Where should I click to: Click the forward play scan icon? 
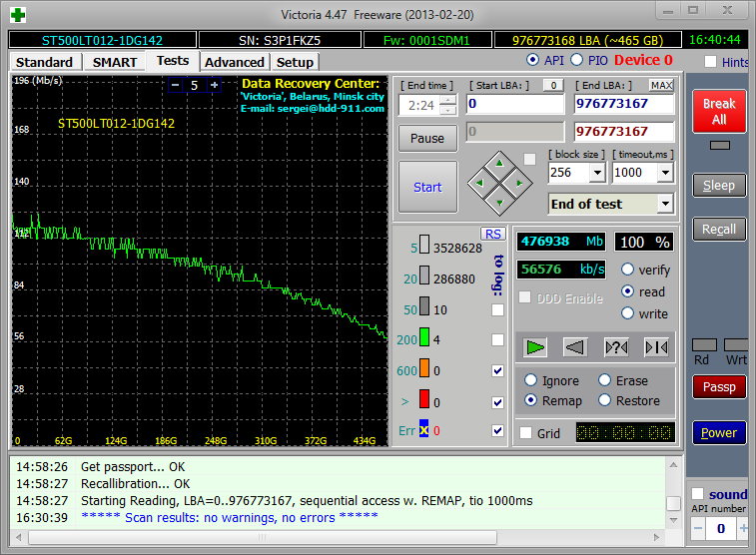536,347
